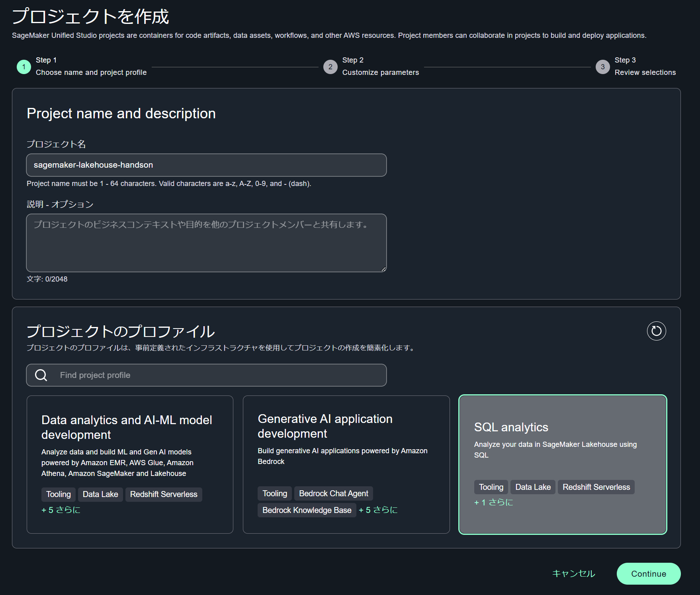Screen dimensions: 700x595
Task: Click the 'Review selections' step label
Action: (x=645, y=72)
